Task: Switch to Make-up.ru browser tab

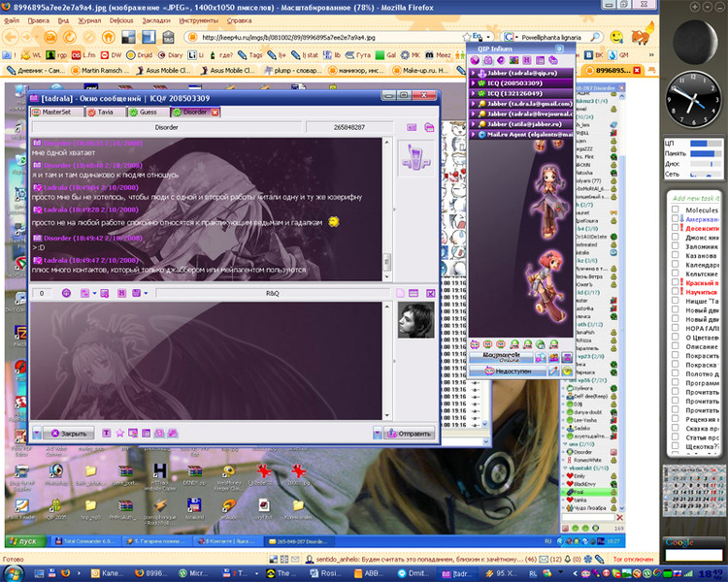Action: click(420, 70)
